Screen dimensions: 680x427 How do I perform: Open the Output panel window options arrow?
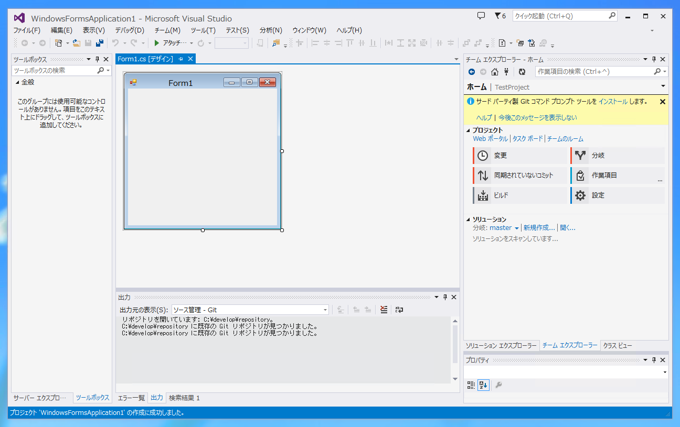click(x=436, y=297)
